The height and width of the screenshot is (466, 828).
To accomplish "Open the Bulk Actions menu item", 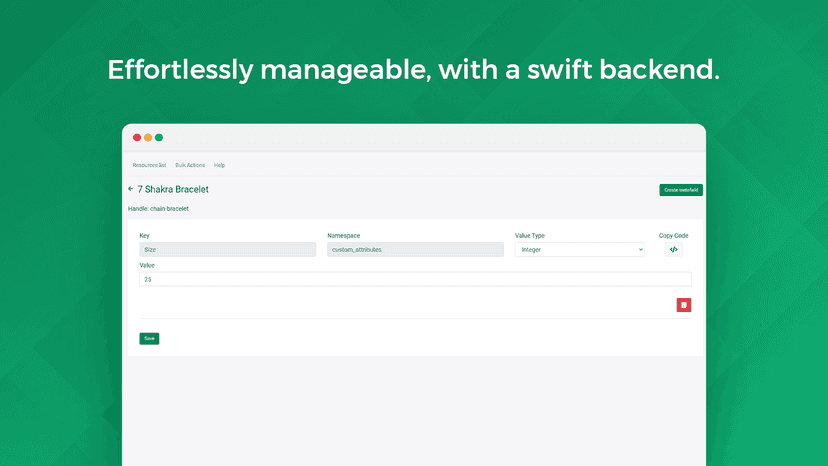I will click(x=190, y=165).
